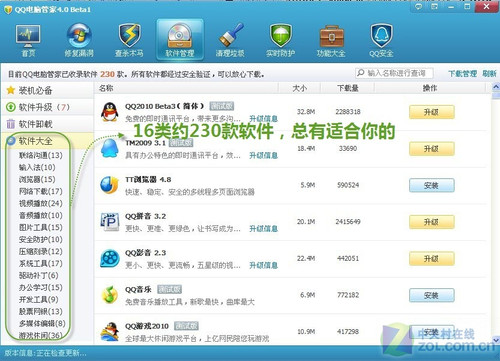The width and height of the screenshot is (500, 361).
Task: Click the TM2009 blue figure icon
Action: [109, 149]
